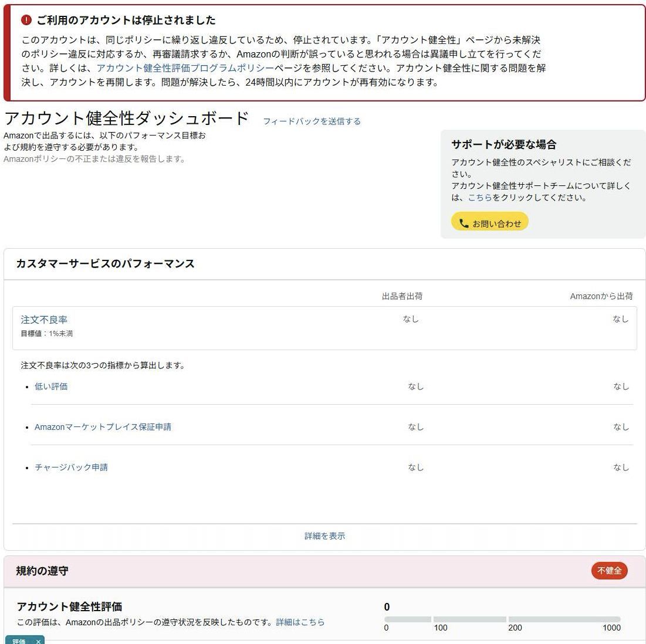Click the red 不健全 status badge

click(609, 570)
